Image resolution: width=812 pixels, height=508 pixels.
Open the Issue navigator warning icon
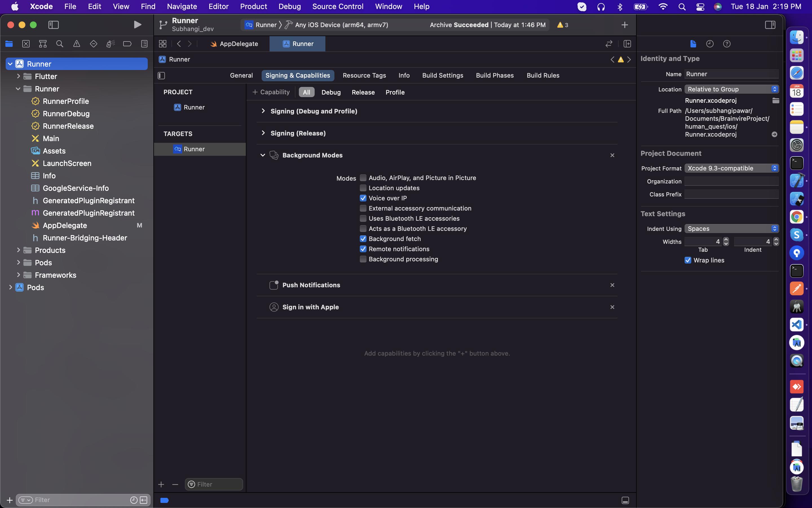pos(76,44)
